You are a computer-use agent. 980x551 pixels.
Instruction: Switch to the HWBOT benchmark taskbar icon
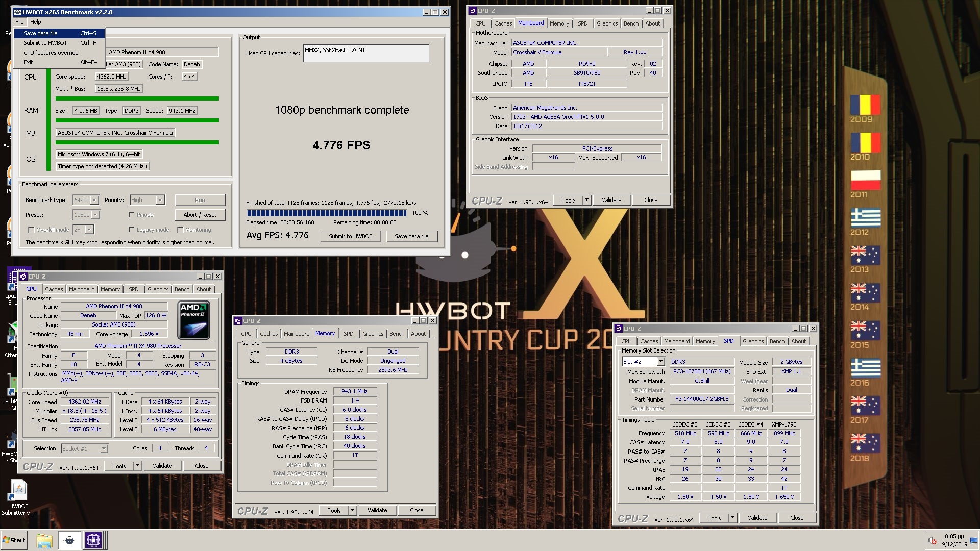point(69,540)
